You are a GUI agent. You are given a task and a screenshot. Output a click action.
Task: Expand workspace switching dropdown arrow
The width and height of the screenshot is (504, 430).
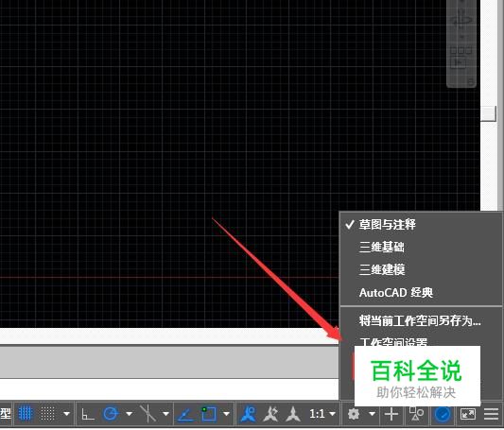click(x=372, y=414)
